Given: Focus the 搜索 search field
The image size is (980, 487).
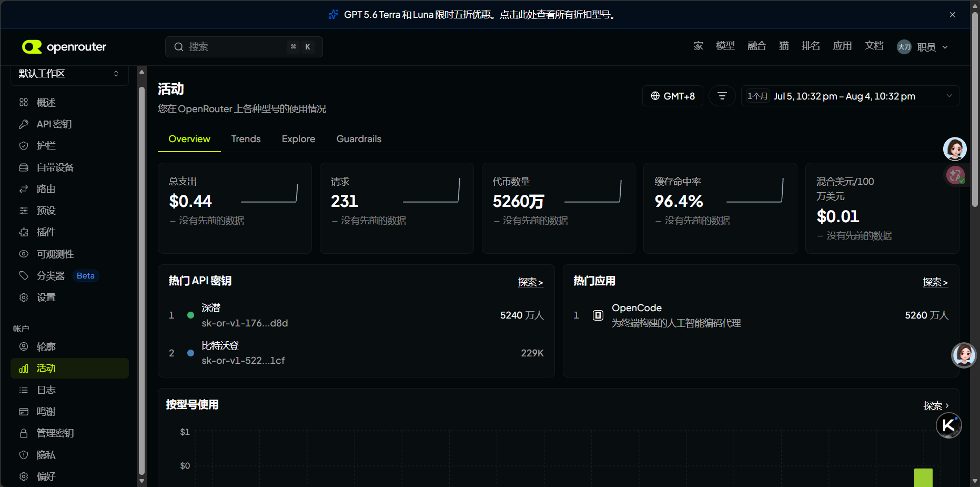Looking at the screenshot, I should pyautogui.click(x=244, y=47).
